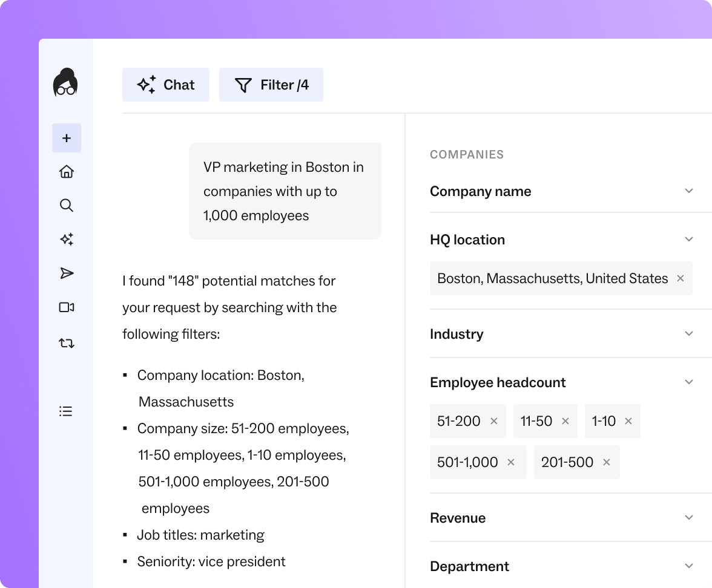Image resolution: width=712 pixels, height=588 pixels.
Task: Remove the 51-200 headcount chip
Action: 494,421
